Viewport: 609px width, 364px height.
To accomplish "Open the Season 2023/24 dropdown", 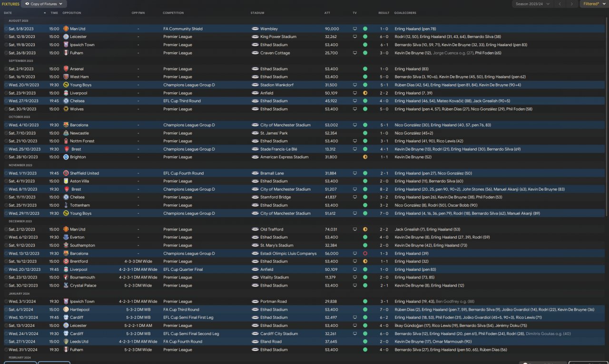I will pyautogui.click(x=532, y=4).
